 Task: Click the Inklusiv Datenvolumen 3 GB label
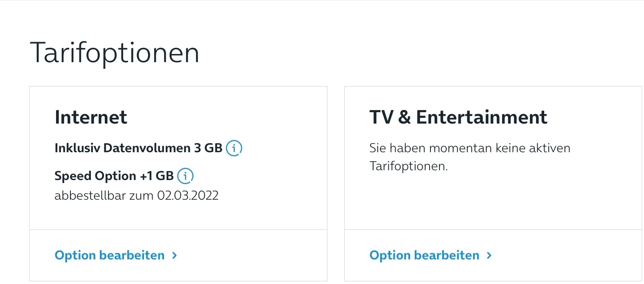[x=138, y=148]
